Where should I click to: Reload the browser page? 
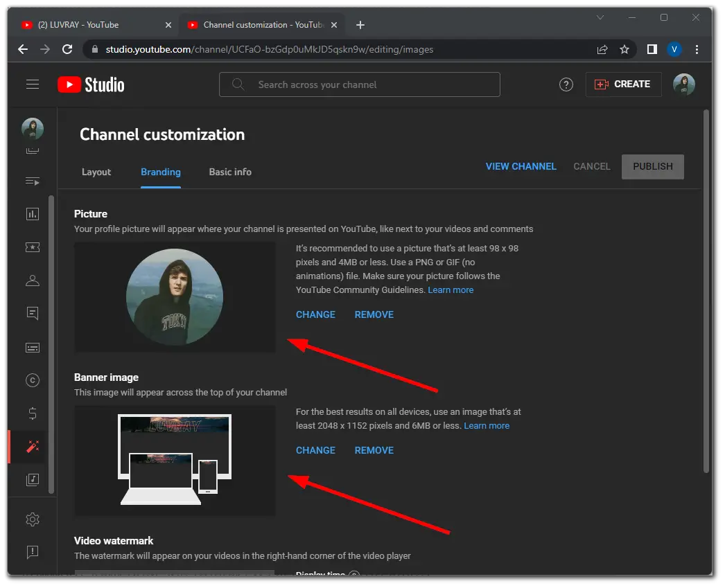(x=67, y=49)
